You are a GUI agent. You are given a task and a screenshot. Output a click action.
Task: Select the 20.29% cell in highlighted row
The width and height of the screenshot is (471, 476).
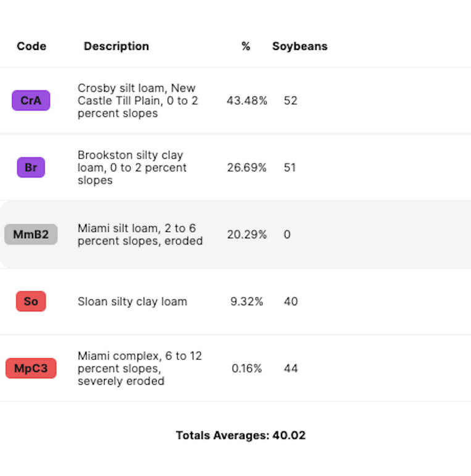(x=247, y=235)
